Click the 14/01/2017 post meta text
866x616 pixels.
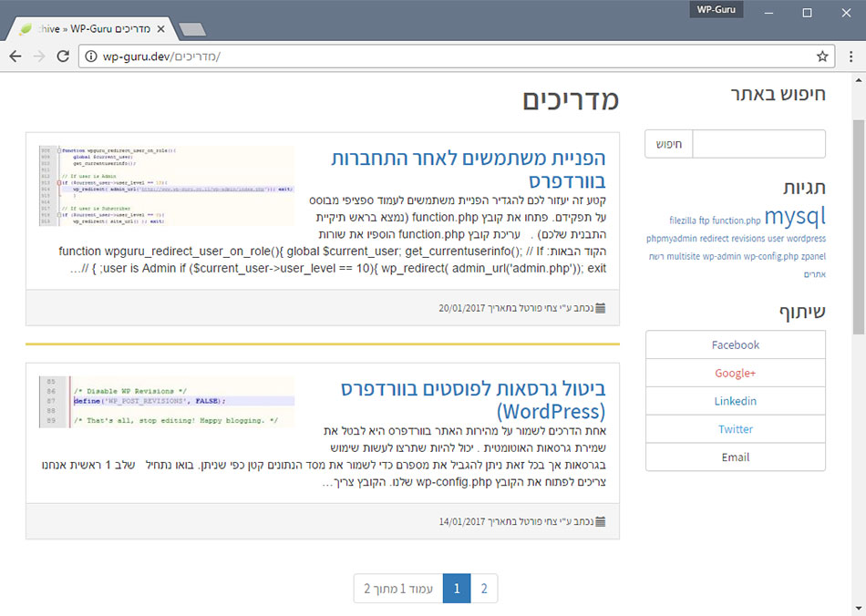pyautogui.click(x=516, y=521)
